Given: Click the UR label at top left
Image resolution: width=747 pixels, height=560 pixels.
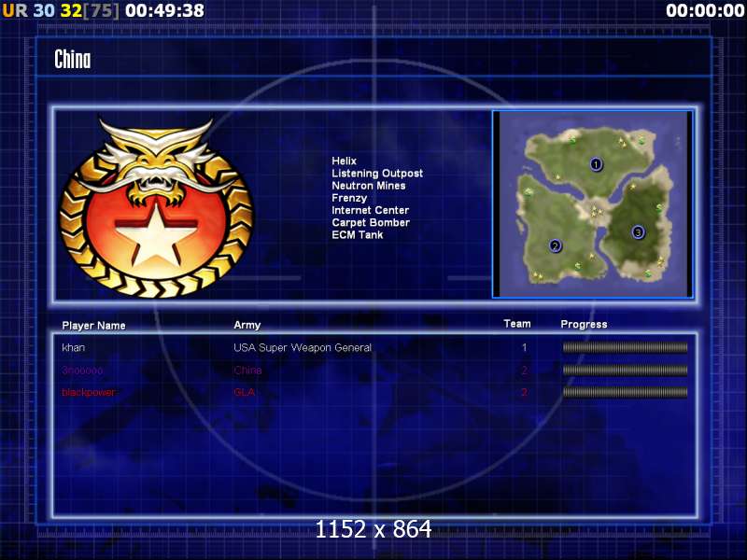Looking at the screenshot, I should pos(15,10).
